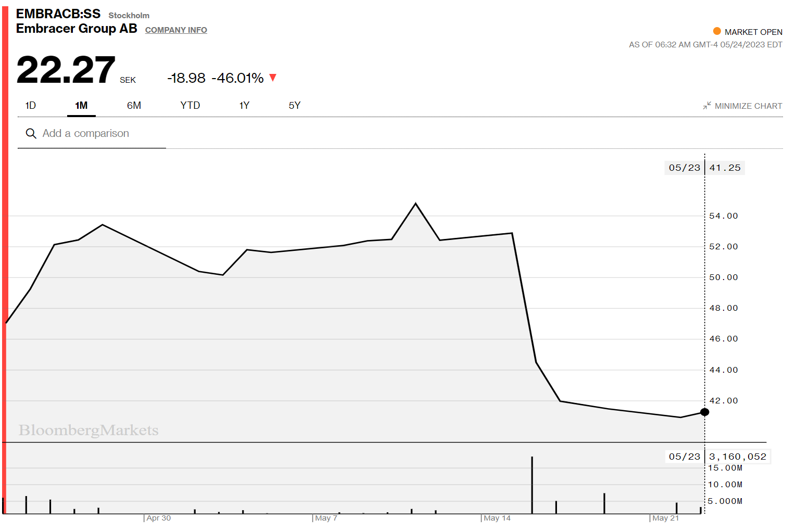Click the -18.98 price change value
The height and width of the screenshot is (532, 798).
click(186, 78)
